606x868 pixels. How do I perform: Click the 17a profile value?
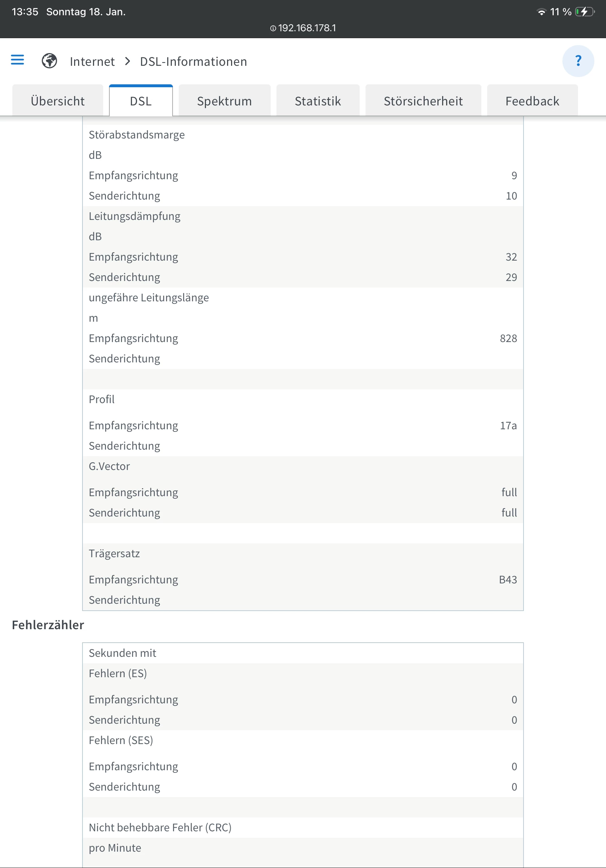(508, 426)
